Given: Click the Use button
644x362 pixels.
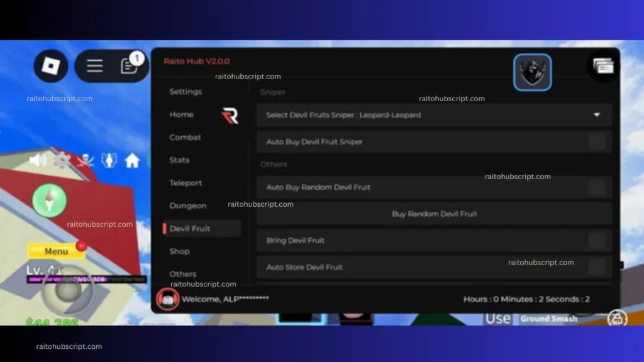Looking at the screenshot, I should tap(498, 319).
